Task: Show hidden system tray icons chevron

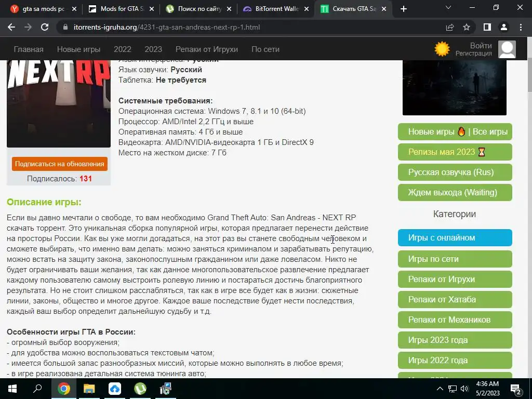Action: click(x=440, y=389)
